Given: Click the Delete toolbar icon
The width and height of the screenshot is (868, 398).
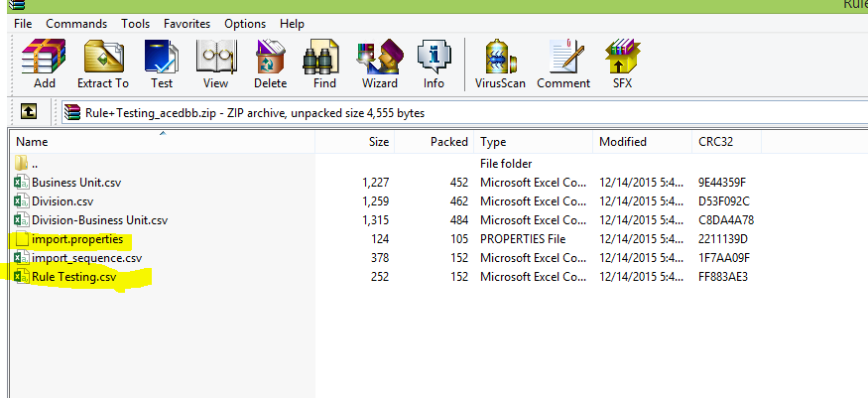Looking at the screenshot, I should tap(270, 65).
